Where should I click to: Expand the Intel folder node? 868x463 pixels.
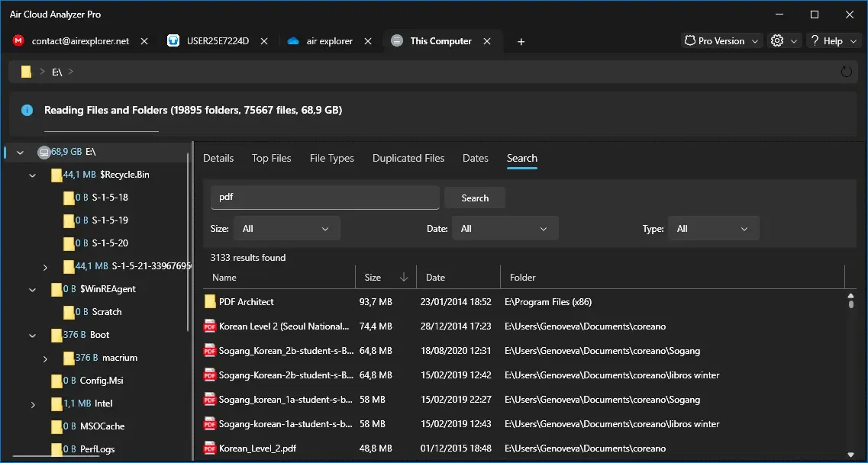(x=33, y=405)
